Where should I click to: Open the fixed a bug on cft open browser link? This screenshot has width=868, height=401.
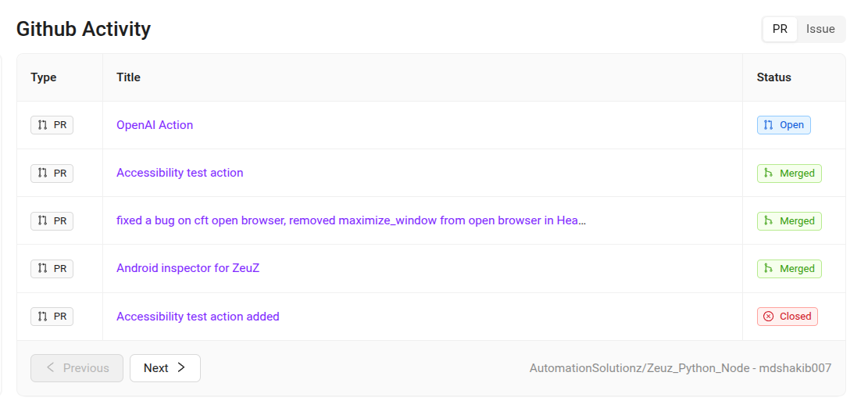[x=351, y=220]
